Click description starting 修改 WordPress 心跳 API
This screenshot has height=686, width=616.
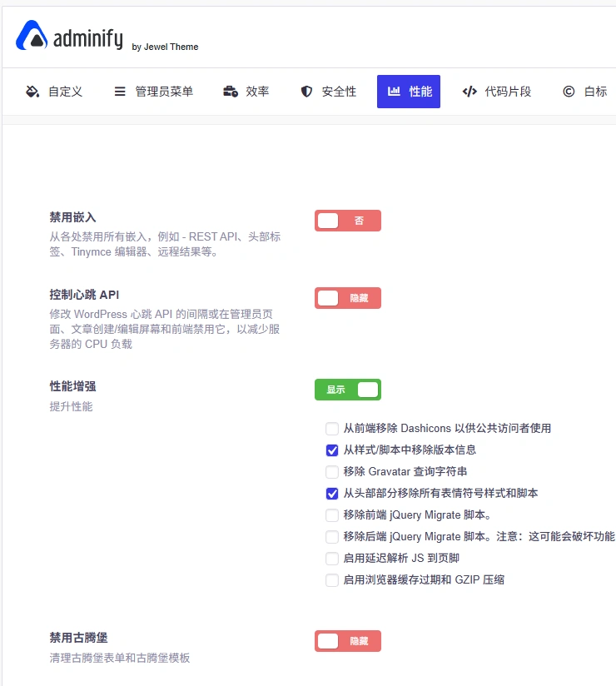[x=165, y=329]
